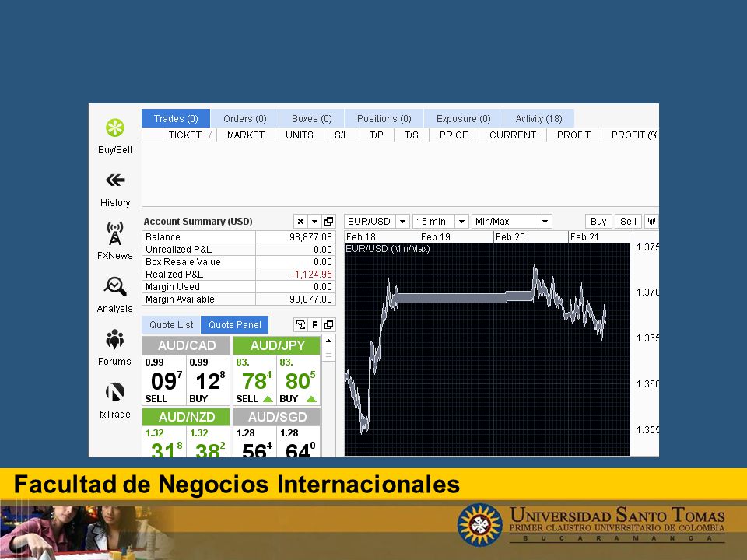Click Unrealized P&L row label

tap(179, 250)
